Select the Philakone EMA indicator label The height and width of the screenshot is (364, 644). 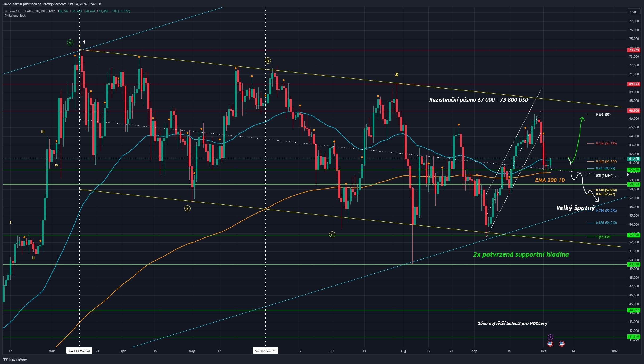15,16
